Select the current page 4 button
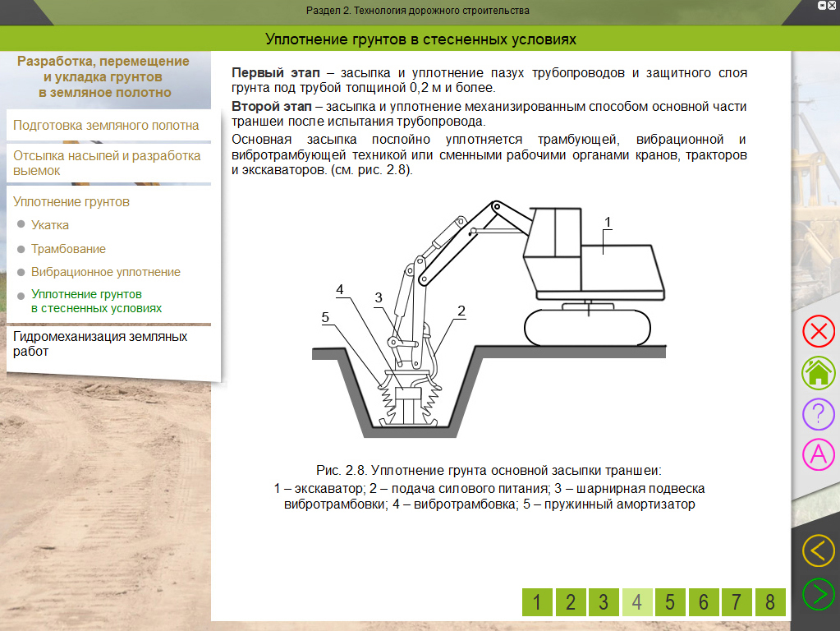Viewport: 840px width, 631px height. click(x=637, y=602)
